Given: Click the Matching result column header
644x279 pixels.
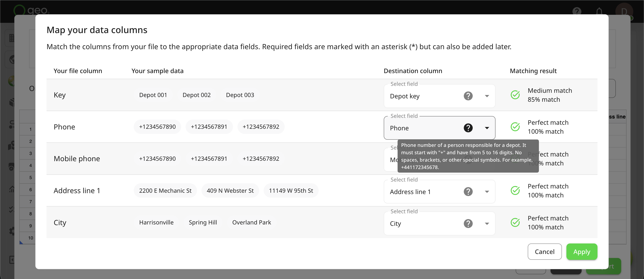Looking at the screenshot, I should [x=533, y=71].
